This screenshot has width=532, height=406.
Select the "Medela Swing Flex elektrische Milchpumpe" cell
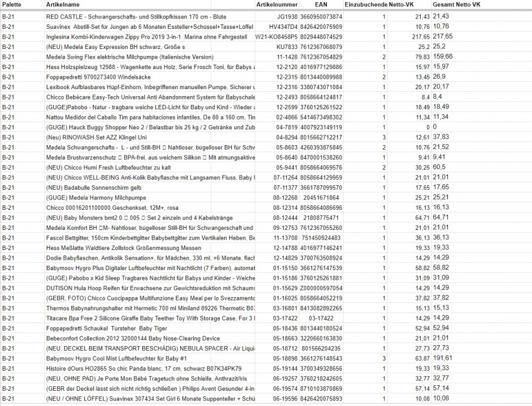[x=130, y=57]
